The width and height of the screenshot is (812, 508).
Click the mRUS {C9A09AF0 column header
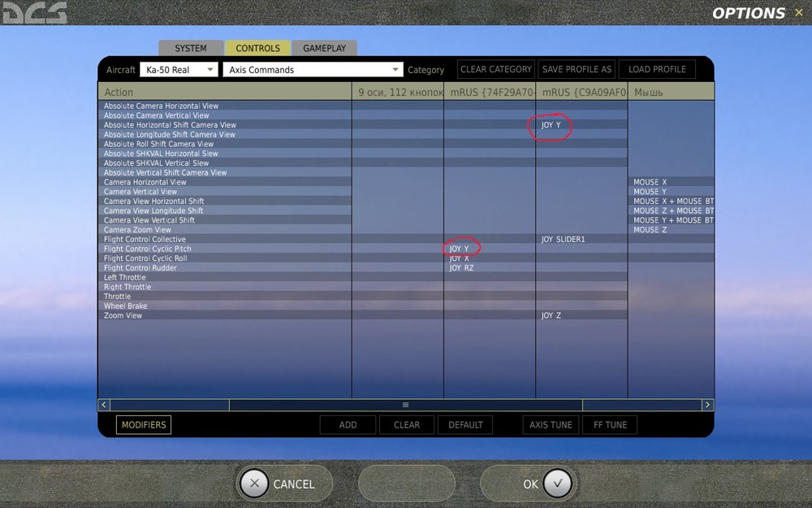pos(581,92)
